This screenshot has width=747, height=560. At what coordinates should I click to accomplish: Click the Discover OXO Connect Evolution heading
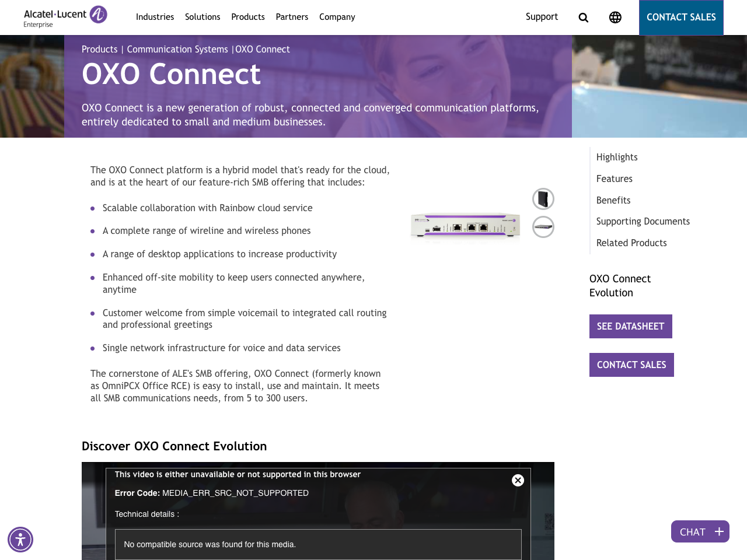(174, 446)
